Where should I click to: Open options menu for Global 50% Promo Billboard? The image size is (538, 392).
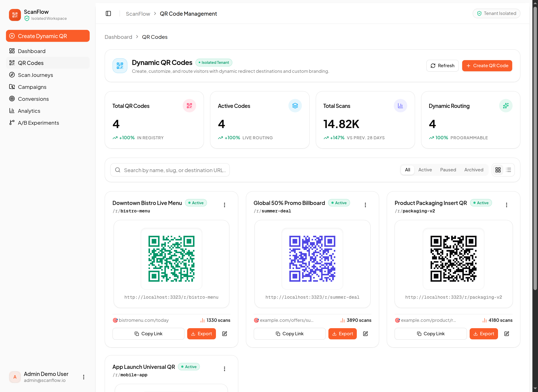365,205
